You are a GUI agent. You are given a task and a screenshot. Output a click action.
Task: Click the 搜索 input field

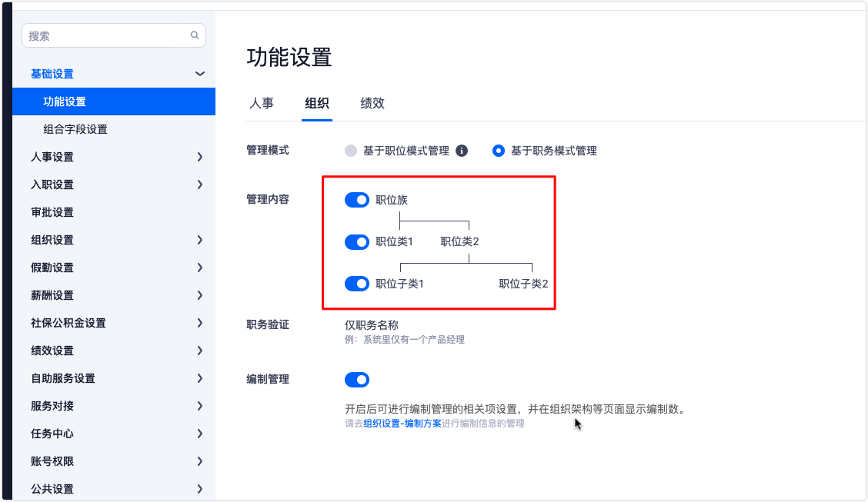pos(108,35)
